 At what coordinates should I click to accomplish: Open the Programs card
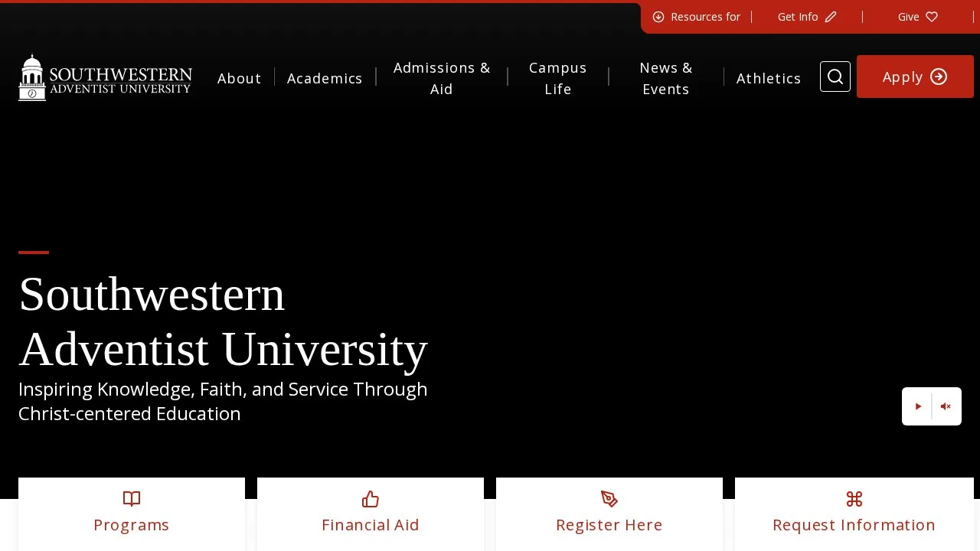pos(132,514)
